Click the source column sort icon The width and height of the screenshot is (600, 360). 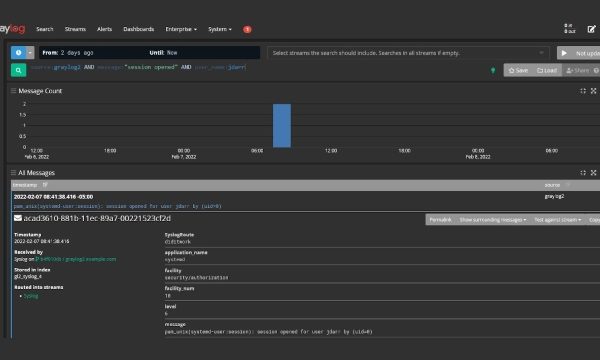pyautogui.click(x=568, y=185)
